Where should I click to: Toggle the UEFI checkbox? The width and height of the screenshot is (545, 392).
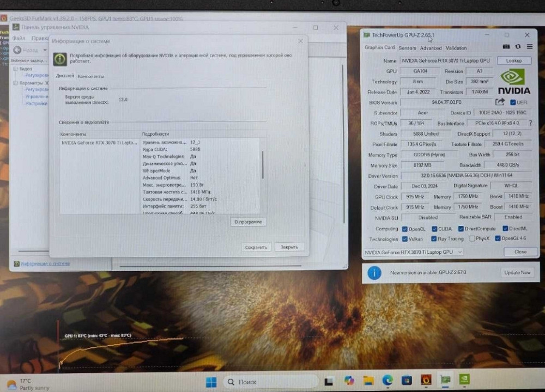pyautogui.click(x=513, y=102)
